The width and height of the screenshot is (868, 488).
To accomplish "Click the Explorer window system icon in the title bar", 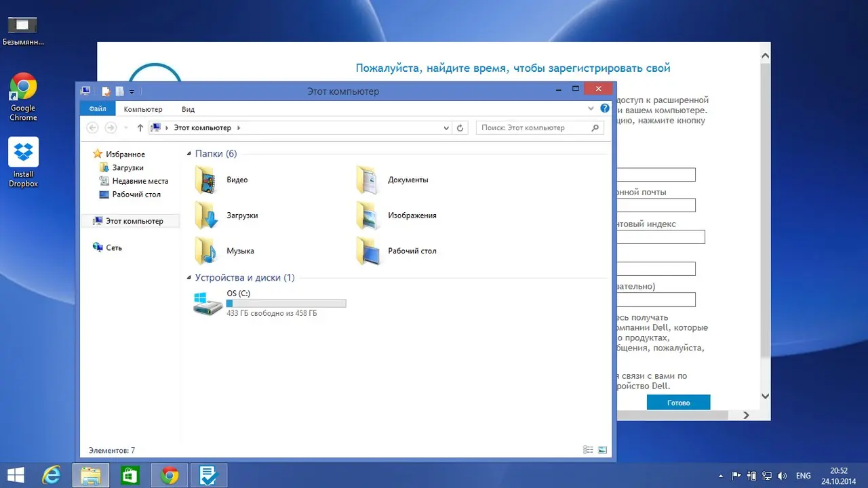I will click(x=85, y=91).
